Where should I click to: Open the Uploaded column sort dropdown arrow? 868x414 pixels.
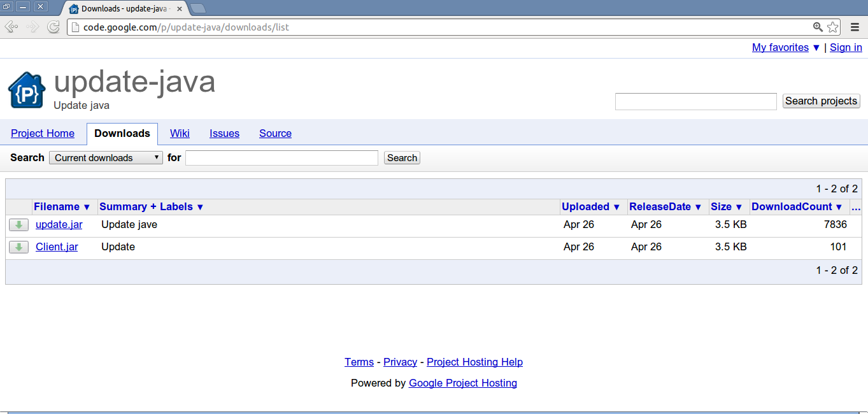[616, 206]
